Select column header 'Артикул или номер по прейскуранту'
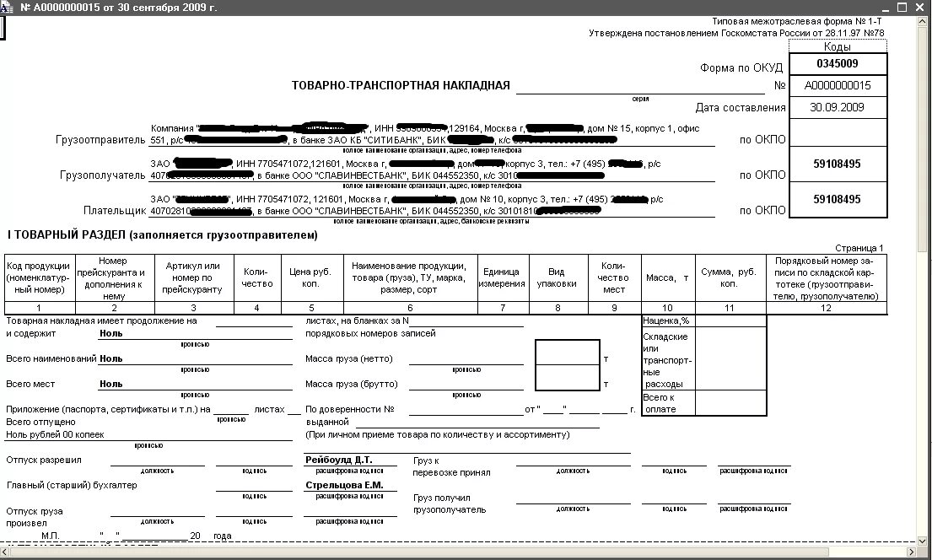 pos(193,278)
